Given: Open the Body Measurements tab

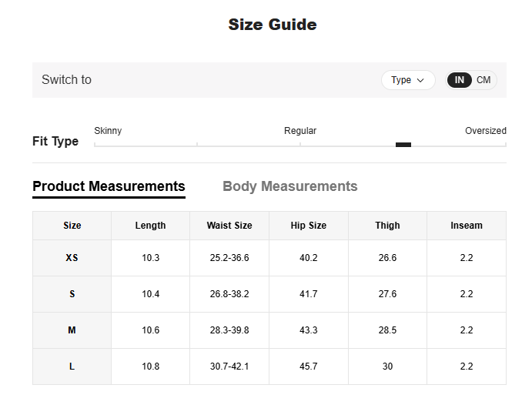Looking at the screenshot, I should pyautogui.click(x=289, y=186).
